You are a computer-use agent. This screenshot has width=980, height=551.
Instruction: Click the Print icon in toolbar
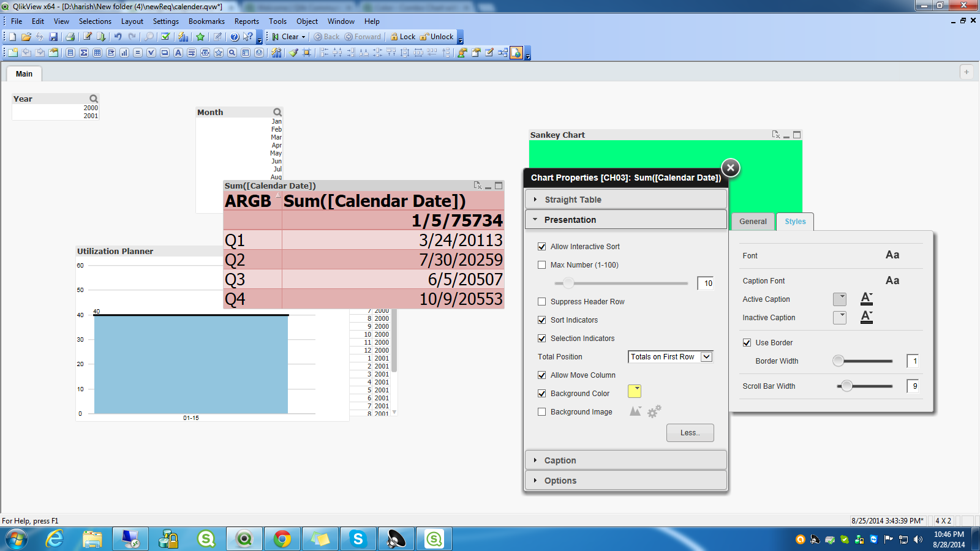pos(70,37)
